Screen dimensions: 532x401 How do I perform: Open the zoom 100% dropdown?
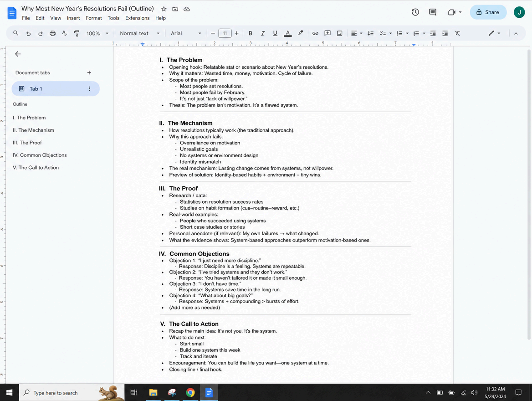coord(97,33)
